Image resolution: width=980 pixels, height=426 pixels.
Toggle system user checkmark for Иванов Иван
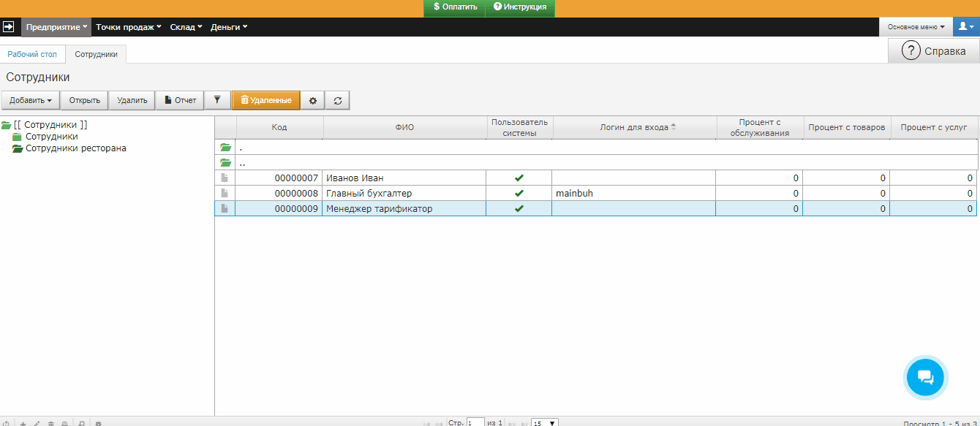pyautogui.click(x=519, y=178)
